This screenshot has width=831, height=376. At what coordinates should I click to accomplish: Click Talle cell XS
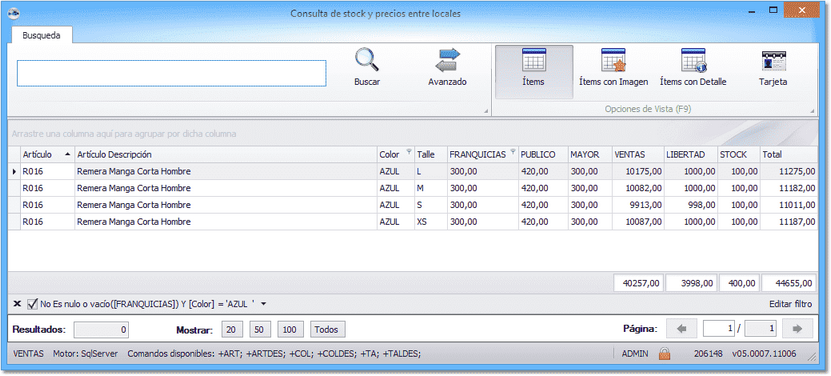coord(431,222)
